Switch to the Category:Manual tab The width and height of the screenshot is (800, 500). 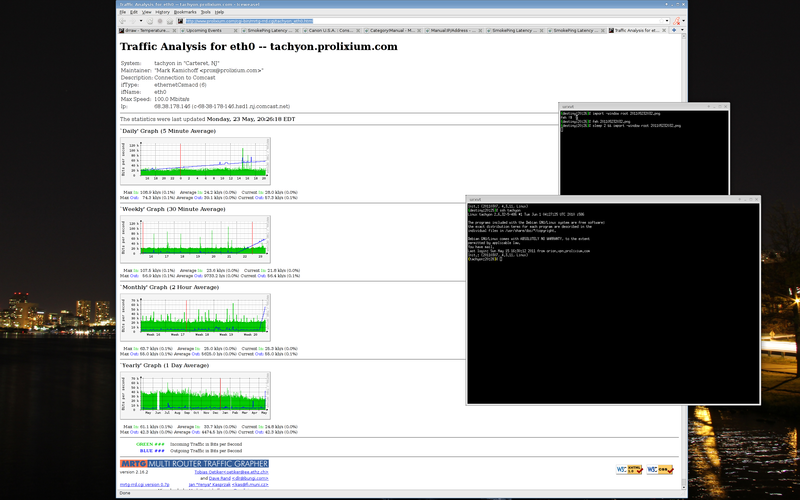coord(391,31)
